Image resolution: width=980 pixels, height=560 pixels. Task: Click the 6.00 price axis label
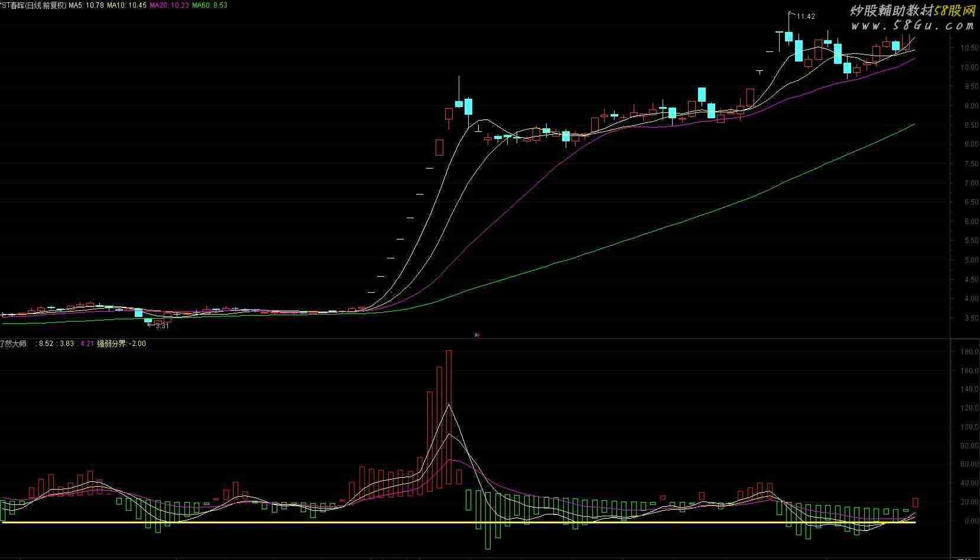click(x=971, y=222)
